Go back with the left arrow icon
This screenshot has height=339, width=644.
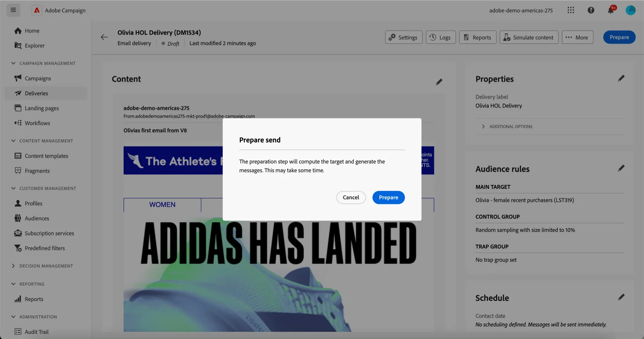(x=104, y=37)
